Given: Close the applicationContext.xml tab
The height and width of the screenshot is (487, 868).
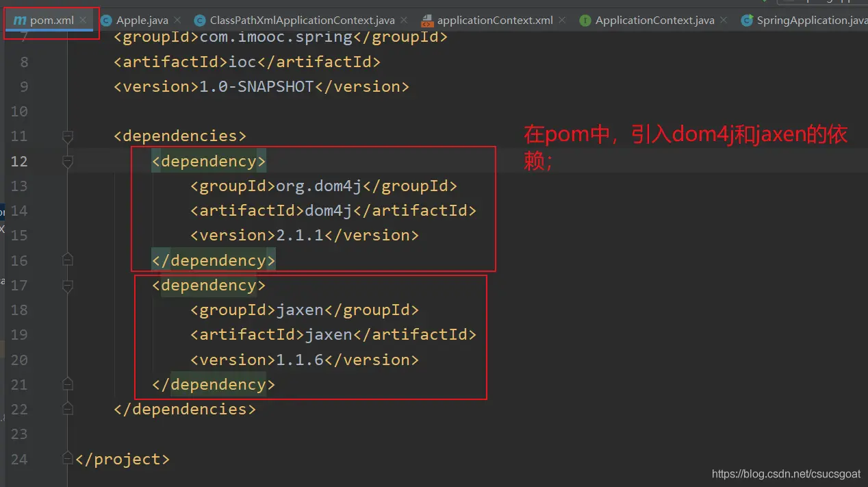Looking at the screenshot, I should [562, 21].
